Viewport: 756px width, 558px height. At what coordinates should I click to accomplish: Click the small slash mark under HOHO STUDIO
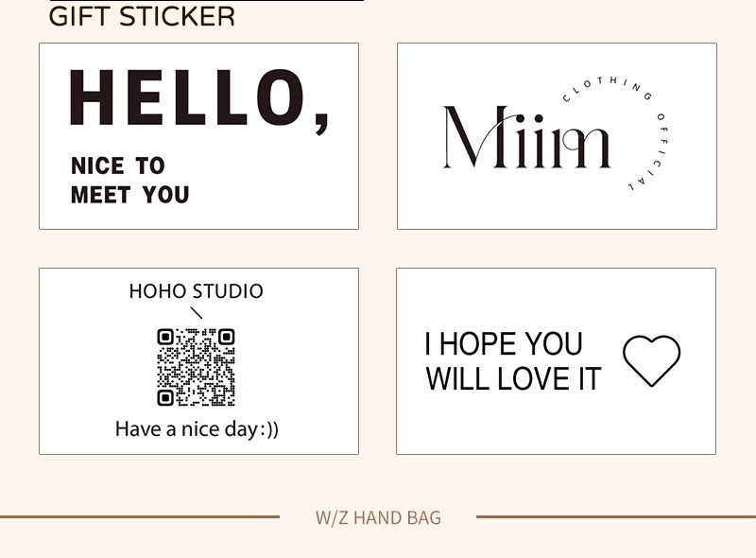[197, 313]
